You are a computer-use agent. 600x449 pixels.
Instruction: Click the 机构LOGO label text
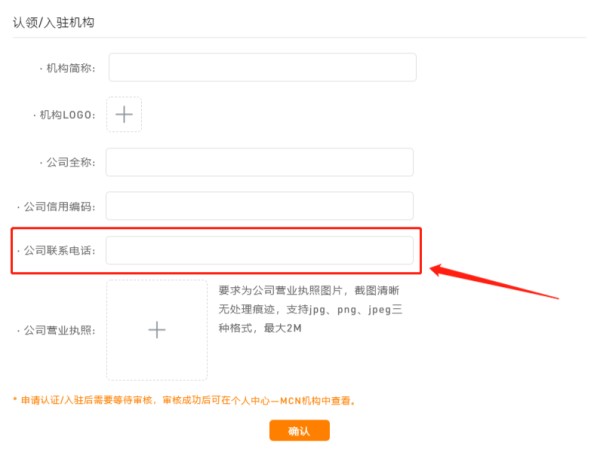(x=67, y=115)
